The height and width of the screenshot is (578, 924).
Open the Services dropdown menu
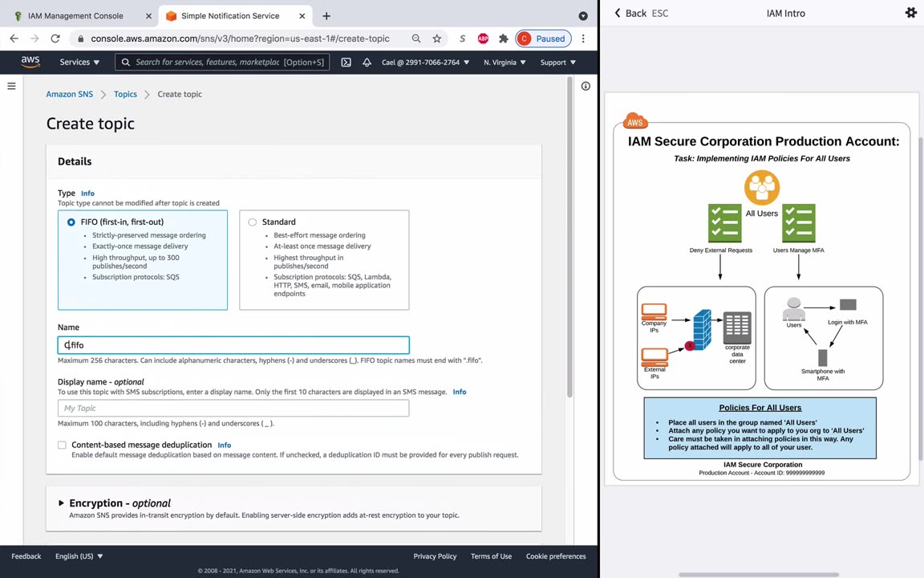tap(79, 62)
